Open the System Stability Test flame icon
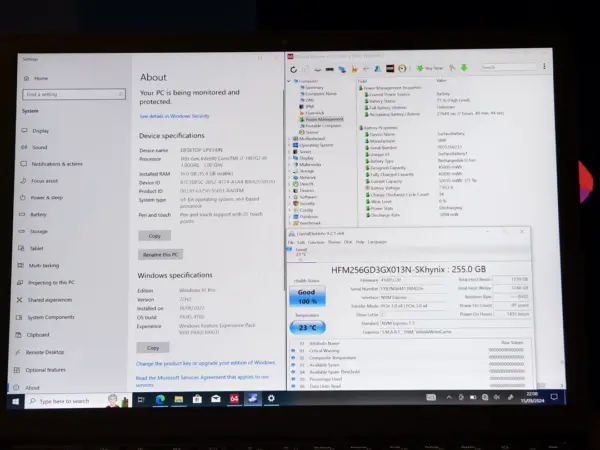This screenshot has width=600, height=450. [354, 69]
